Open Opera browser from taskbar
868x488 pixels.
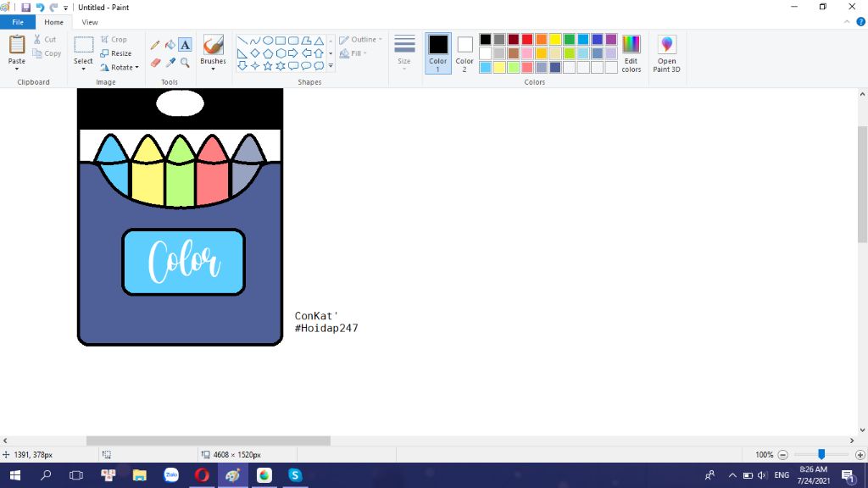[202, 475]
